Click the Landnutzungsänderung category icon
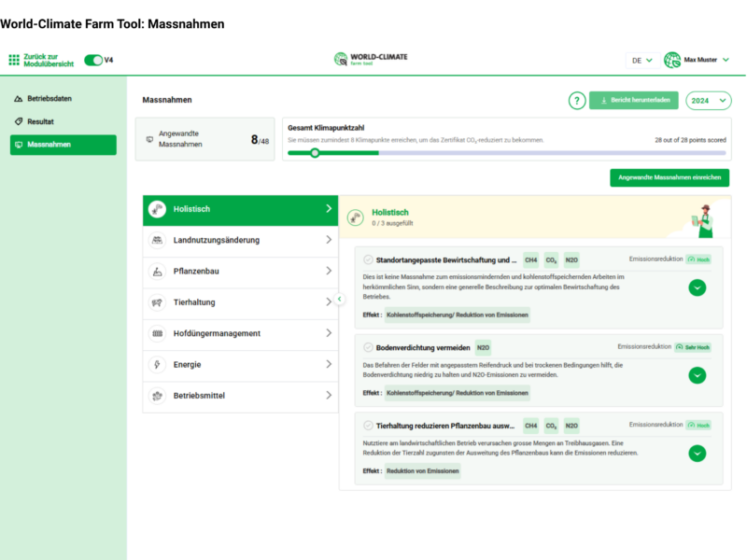Viewport: 747px width, 560px height. coord(157,240)
